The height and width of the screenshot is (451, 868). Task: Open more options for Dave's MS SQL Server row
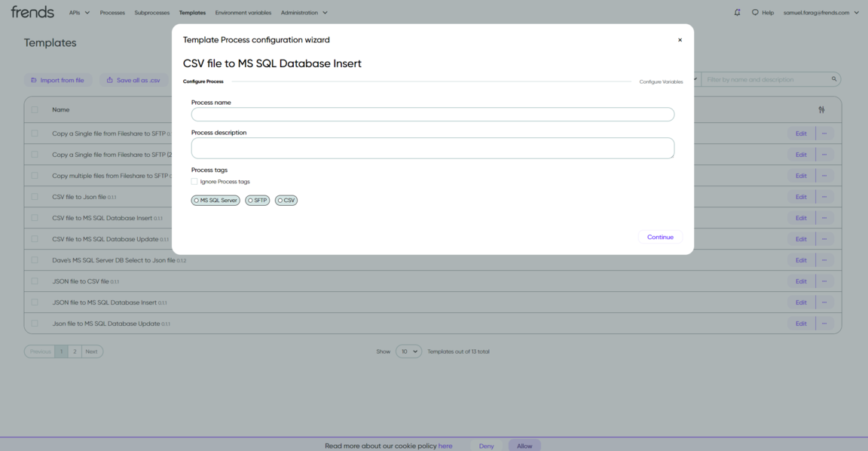tap(824, 260)
